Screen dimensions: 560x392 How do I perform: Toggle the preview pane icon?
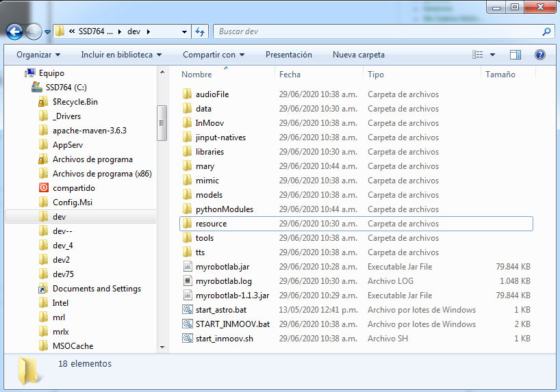(x=516, y=55)
